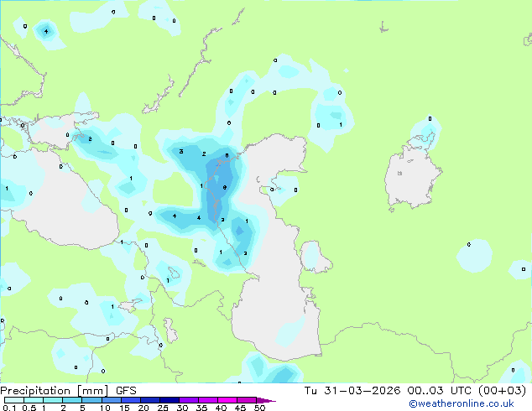Viewport: 532px width, 411px height.
Task: Click the '0.5' legend scale label
Action: [x=29, y=408]
